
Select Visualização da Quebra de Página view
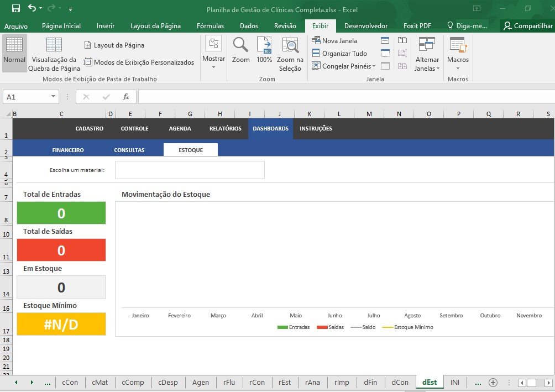tap(54, 54)
